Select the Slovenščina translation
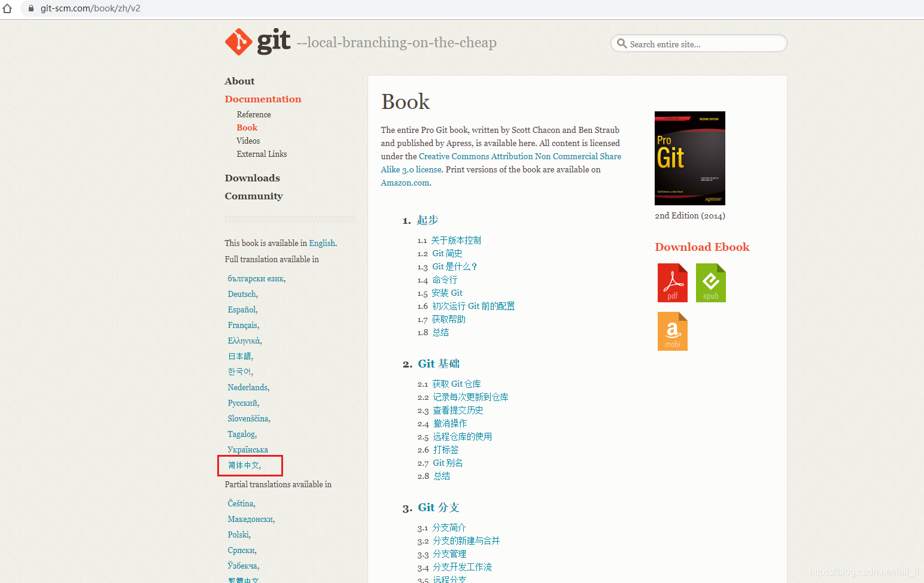The height and width of the screenshot is (583, 924). [x=248, y=418]
